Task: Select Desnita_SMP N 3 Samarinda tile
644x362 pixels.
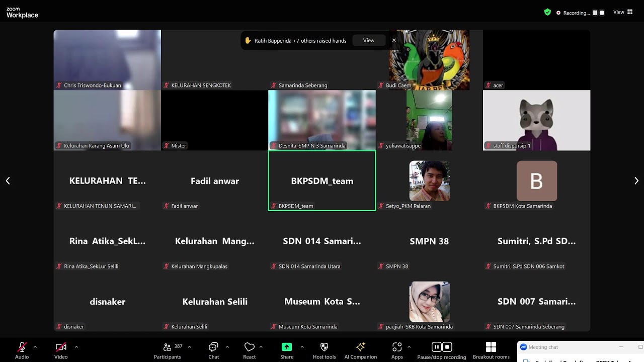Action: pyautogui.click(x=322, y=120)
